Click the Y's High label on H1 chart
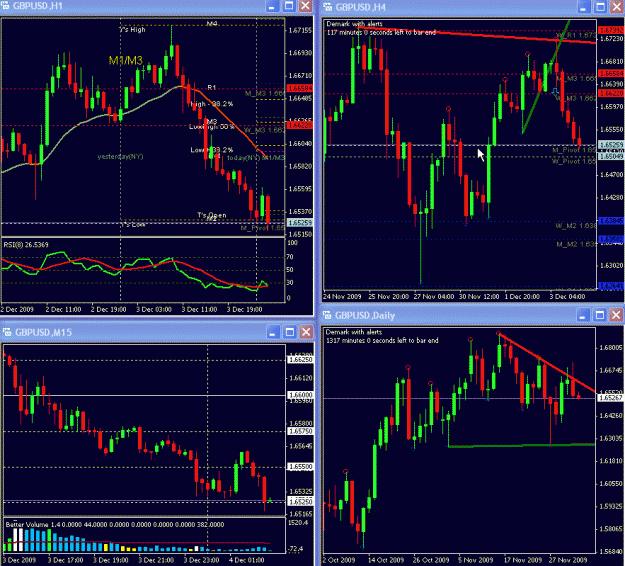The image size is (625, 566). [133, 29]
